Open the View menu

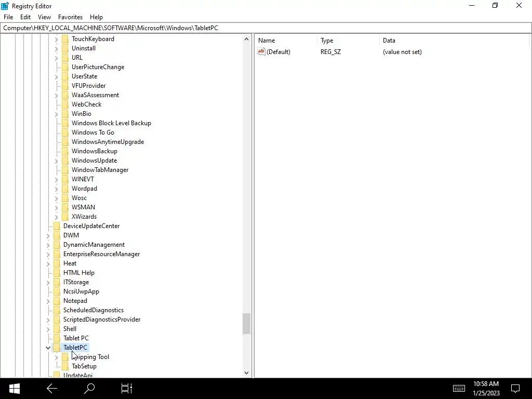44,17
